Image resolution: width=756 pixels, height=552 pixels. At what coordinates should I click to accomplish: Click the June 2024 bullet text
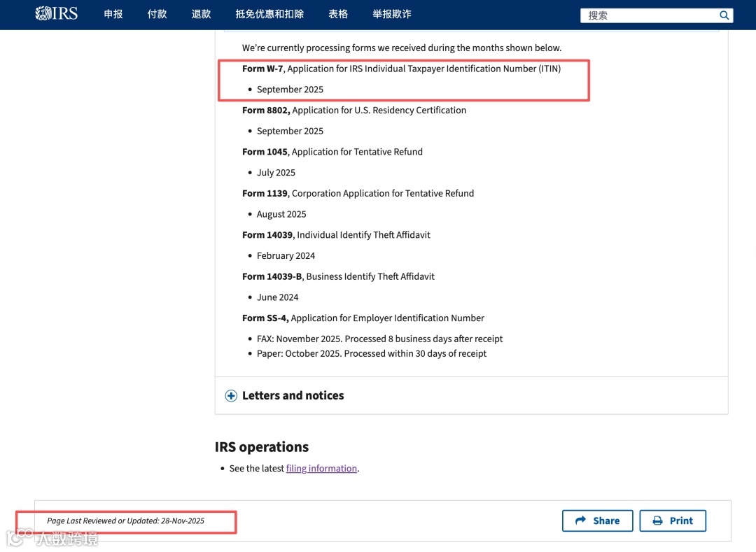(x=278, y=297)
